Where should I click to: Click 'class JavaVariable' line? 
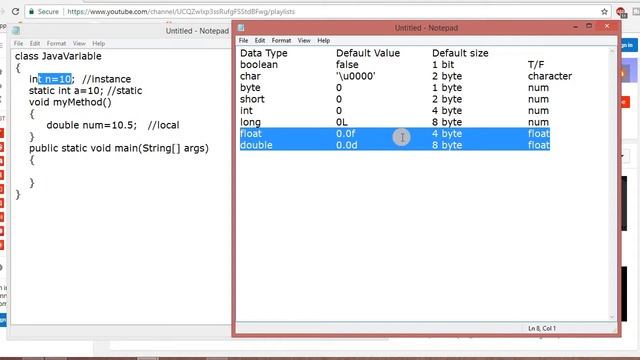tap(58, 56)
